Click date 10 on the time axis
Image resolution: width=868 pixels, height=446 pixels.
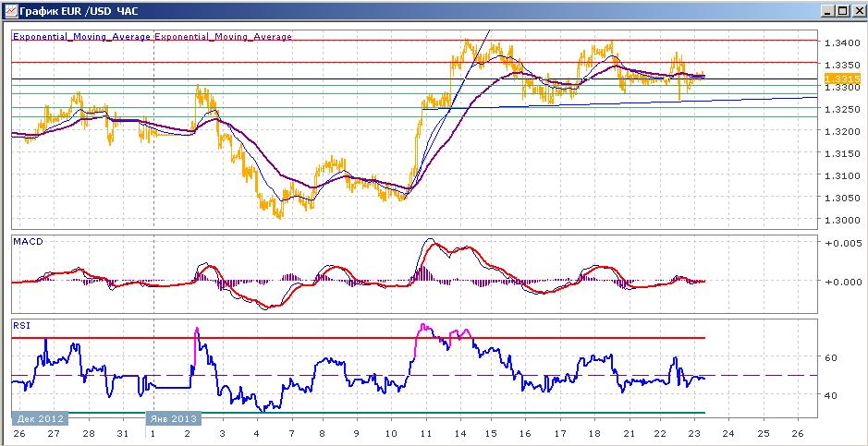(391, 432)
